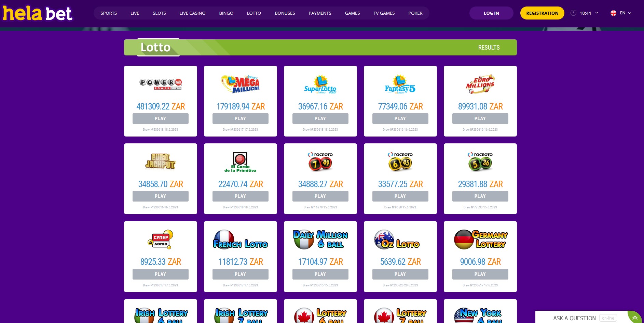Click the Helabet logo
The height and width of the screenshot is (323, 644).
[38, 13]
